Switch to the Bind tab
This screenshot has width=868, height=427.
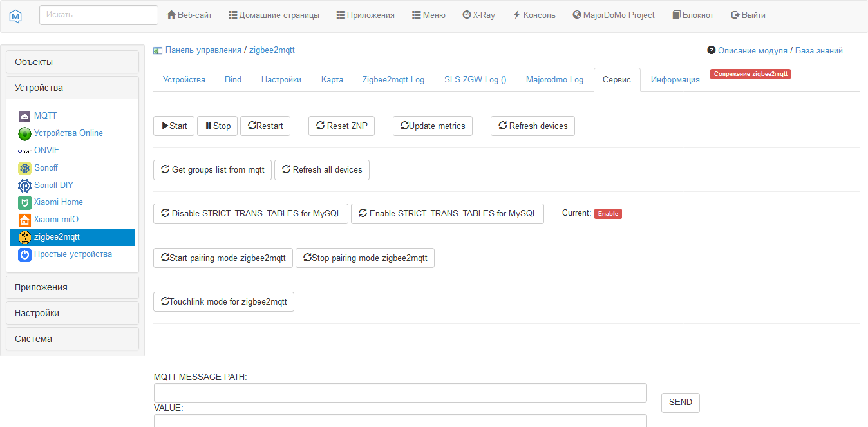[233, 79]
